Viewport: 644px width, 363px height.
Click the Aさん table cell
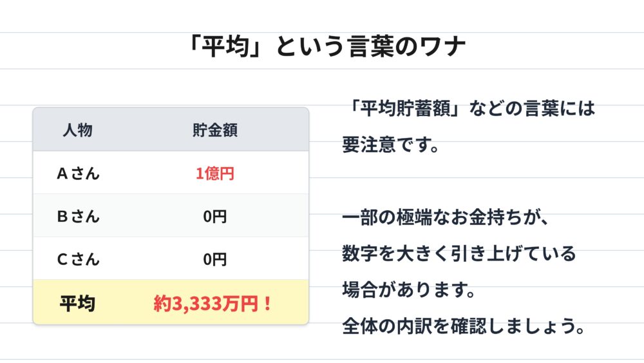coord(78,173)
